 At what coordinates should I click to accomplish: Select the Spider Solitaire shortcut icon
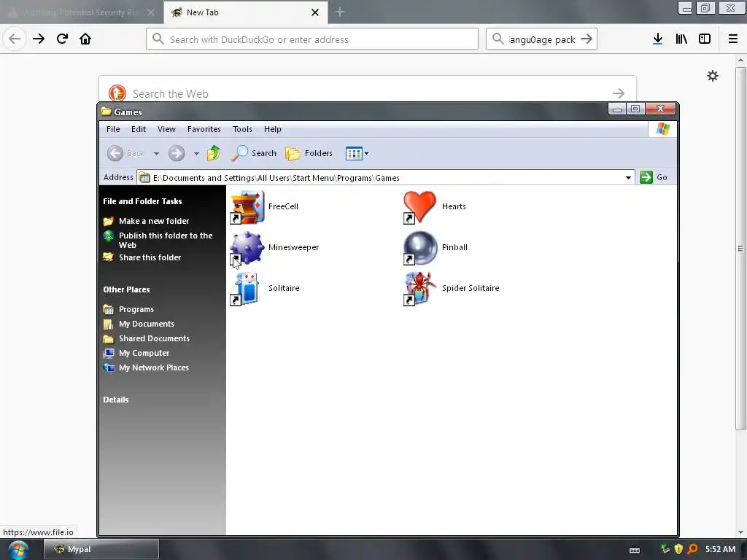(x=419, y=289)
